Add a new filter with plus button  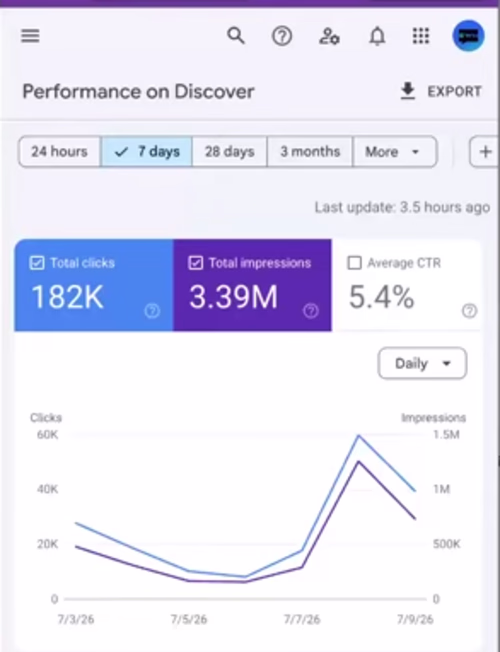[485, 152]
